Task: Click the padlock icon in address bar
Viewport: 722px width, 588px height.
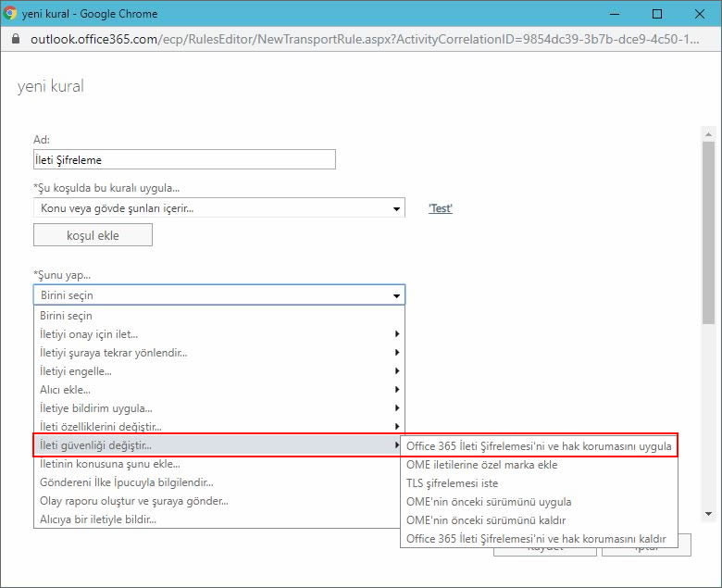Action: click(x=16, y=39)
